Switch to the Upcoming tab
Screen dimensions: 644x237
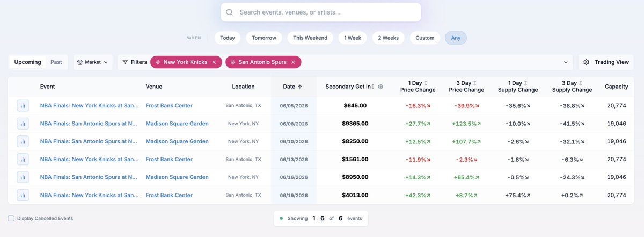point(28,62)
